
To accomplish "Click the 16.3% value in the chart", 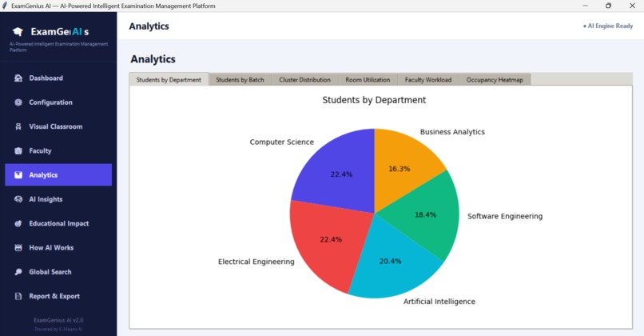I will (400, 169).
